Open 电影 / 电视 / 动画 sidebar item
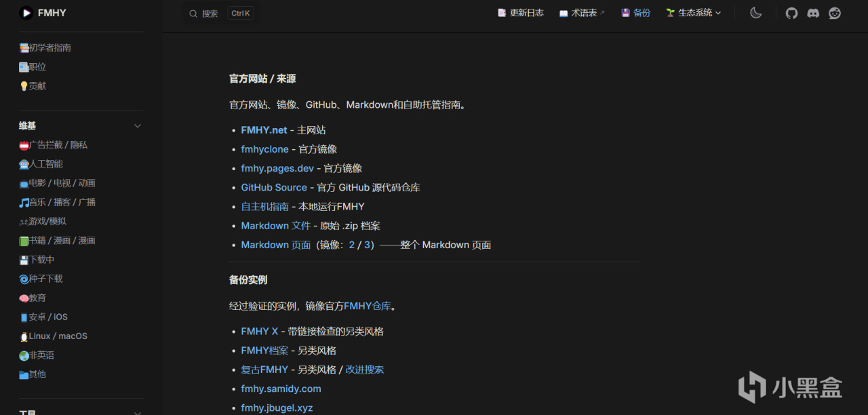Viewport: 868px width, 415px height. pos(57,183)
